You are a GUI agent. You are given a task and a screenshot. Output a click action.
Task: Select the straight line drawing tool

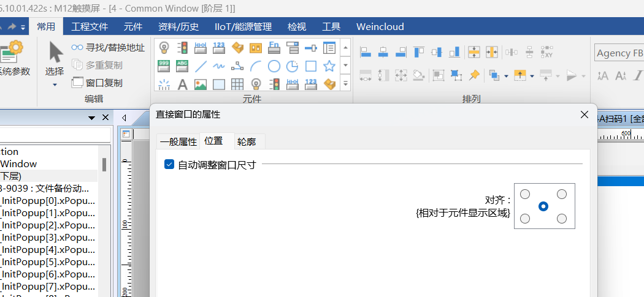tap(201, 66)
